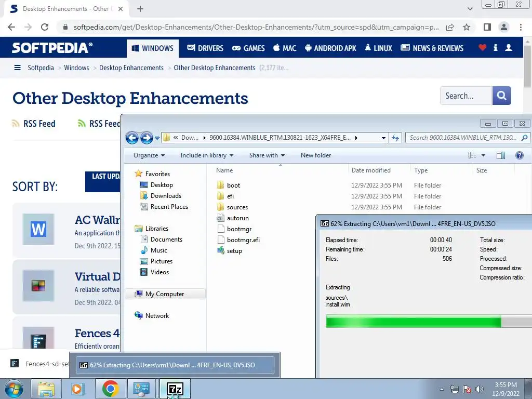Viewport: 532px width, 399px height.
Task: Click the Explorer address bar refresh icon
Action: 395,138
